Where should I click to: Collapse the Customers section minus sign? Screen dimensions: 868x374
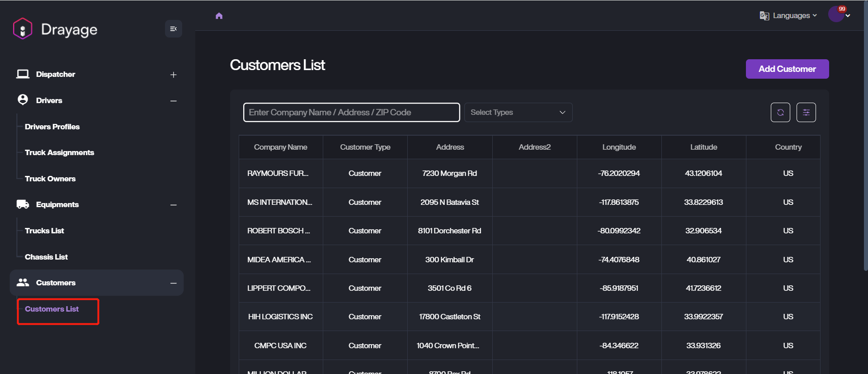(174, 283)
